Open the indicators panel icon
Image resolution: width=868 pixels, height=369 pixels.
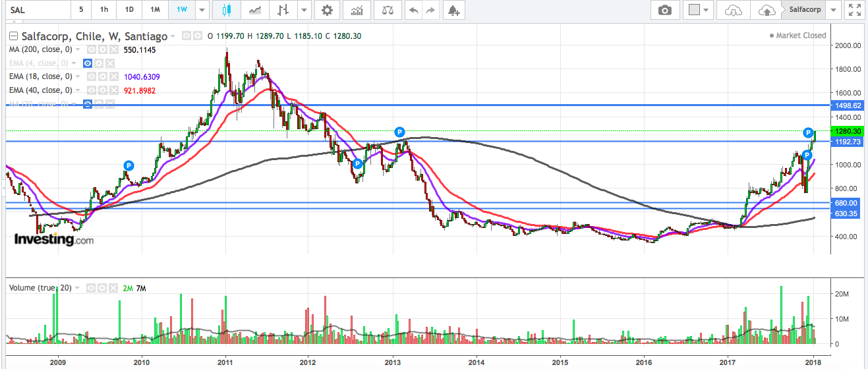point(357,10)
